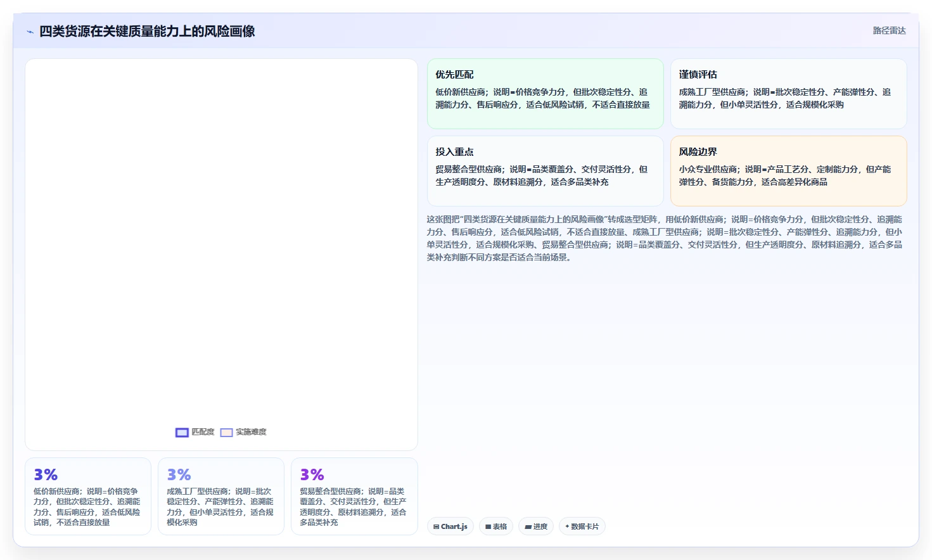The width and height of the screenshot is (932, 560).
Task: Click the 数据卡片 tag
Action: pyautogui.click(x=582, y=526)
